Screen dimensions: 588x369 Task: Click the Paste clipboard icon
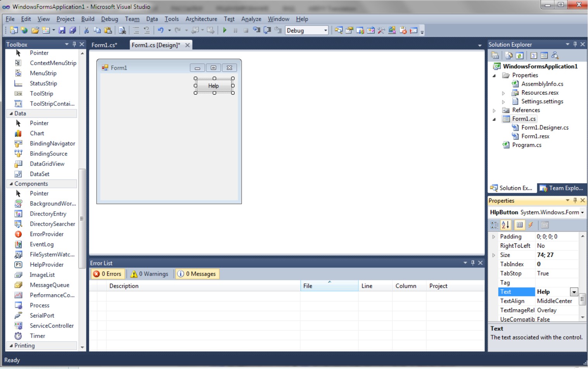click(108, 30)
